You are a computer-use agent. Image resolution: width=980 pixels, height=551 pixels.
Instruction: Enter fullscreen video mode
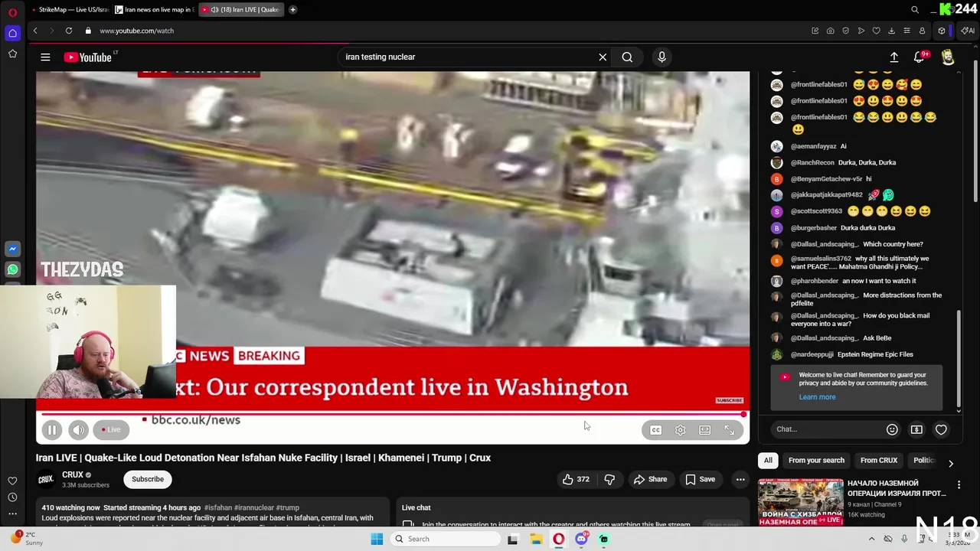[729, 430]
